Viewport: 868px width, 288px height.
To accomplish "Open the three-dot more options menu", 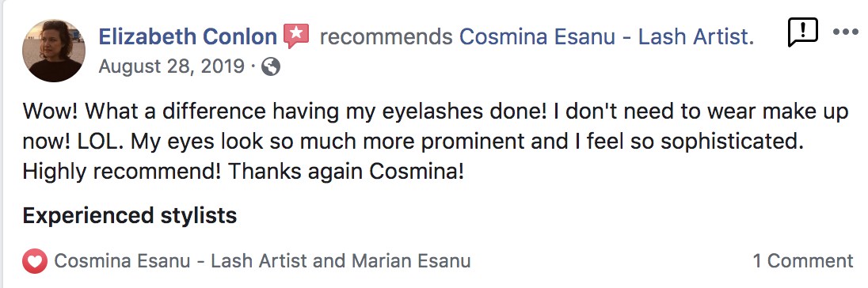I will point(845,32).
